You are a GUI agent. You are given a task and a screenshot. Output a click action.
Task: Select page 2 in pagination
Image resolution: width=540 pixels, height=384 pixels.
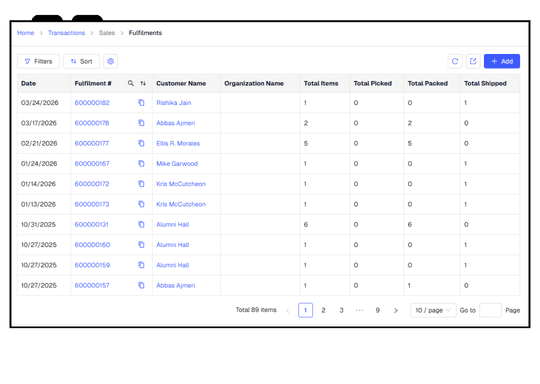323,310
